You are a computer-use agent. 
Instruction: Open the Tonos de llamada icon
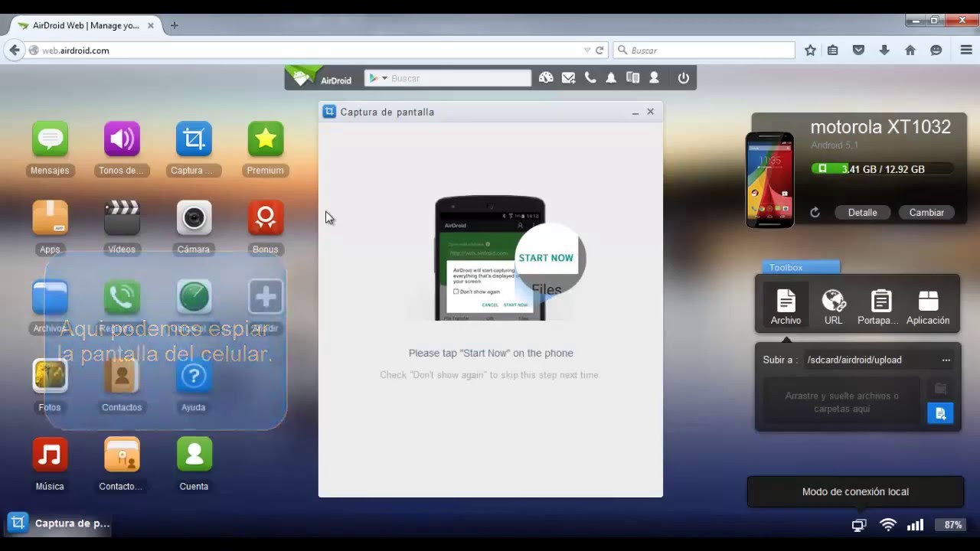point(122,139)
